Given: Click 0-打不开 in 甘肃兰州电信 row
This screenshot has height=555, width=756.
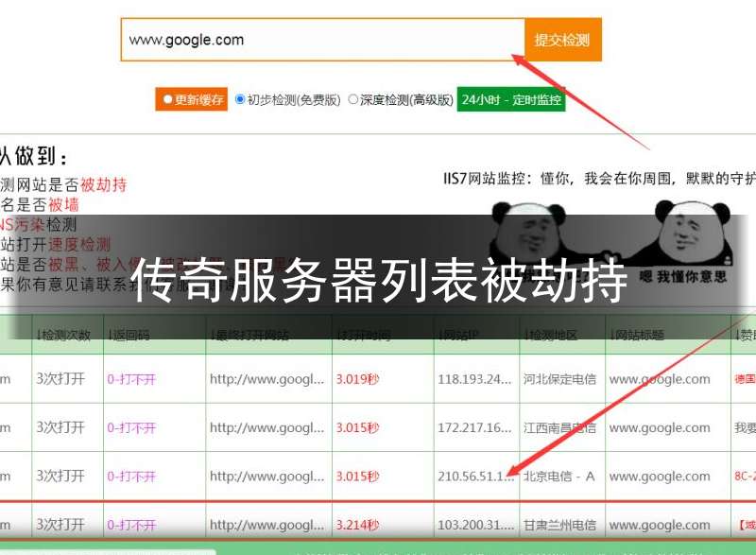Looking at the screenshot, I should (131, 525).
